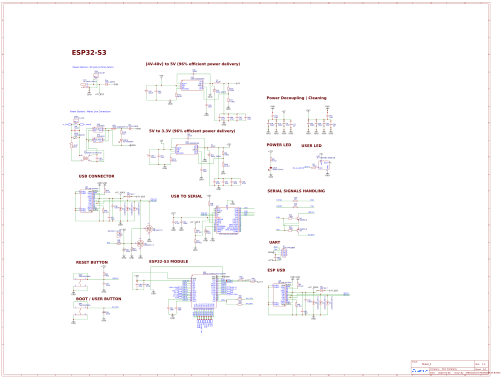503x378 pixels.
Task: Click the ESP USB section label
Action: point(276,270)
